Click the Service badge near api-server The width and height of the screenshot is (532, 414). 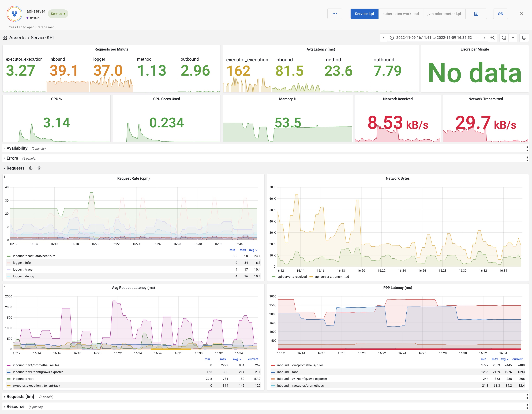(58, 14)
